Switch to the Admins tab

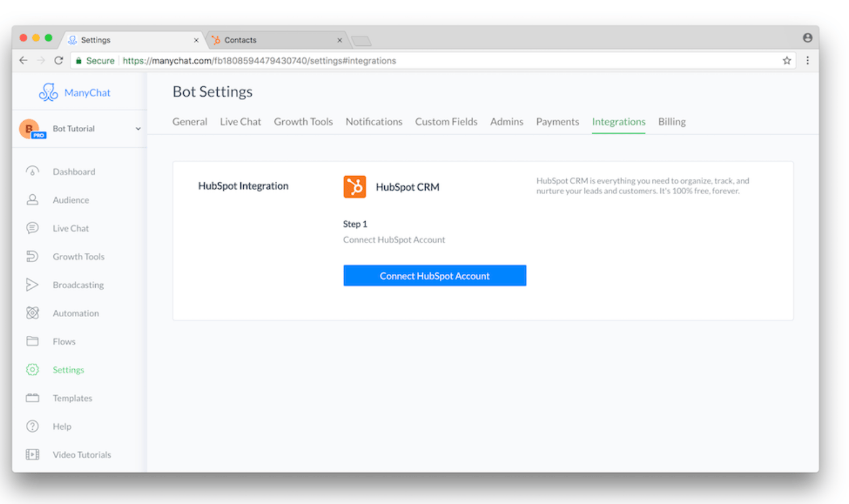(507, 122)
